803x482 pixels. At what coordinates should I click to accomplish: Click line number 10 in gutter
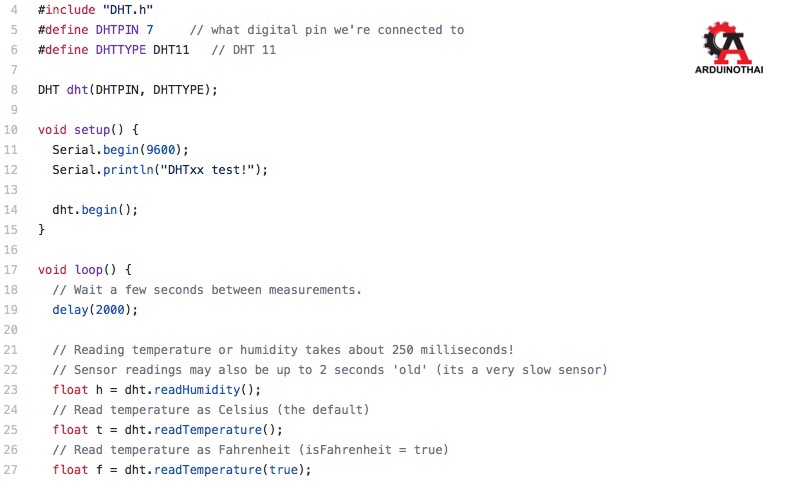[11, 130]
